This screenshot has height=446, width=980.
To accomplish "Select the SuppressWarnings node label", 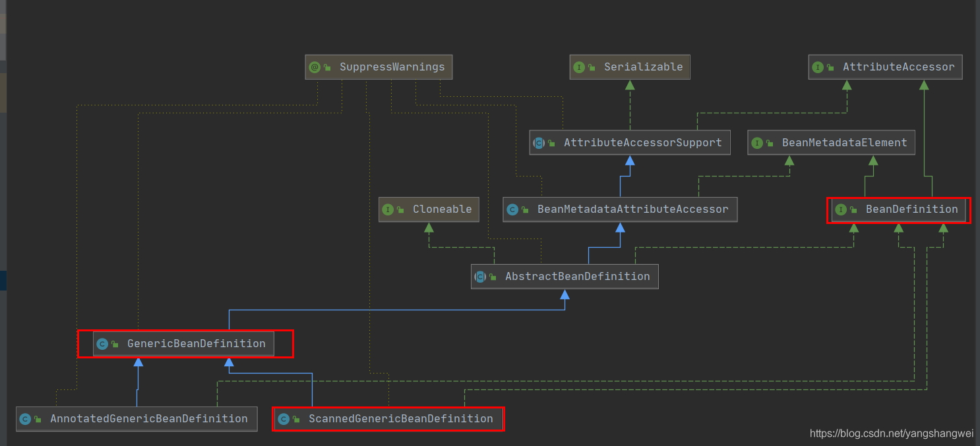I will point(392,67).
